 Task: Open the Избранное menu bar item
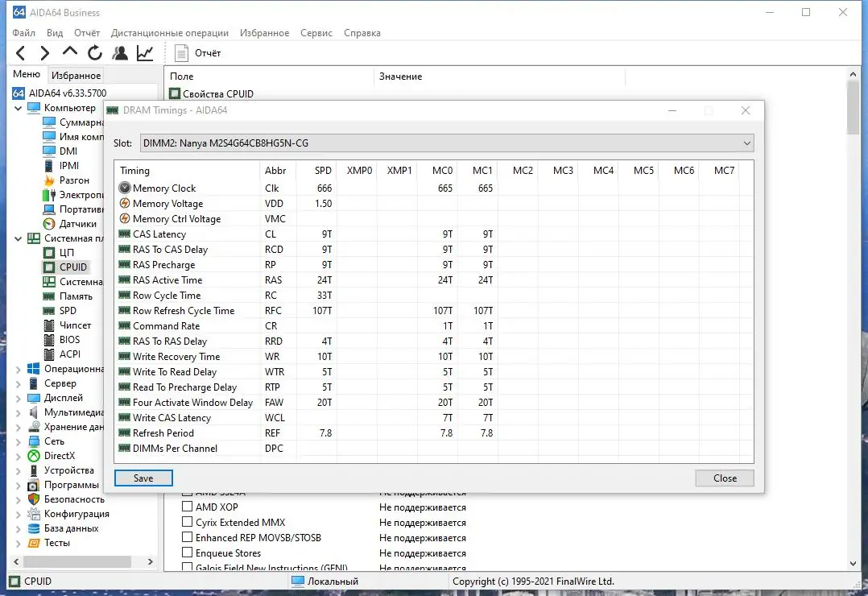click(x=264, y=33)
